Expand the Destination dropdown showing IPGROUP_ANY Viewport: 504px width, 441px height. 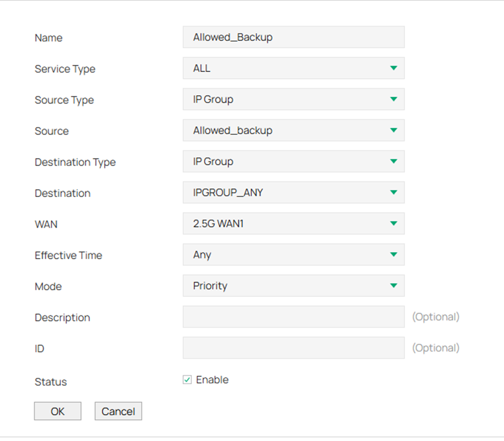pyautogui.click(x=294, y=192)
